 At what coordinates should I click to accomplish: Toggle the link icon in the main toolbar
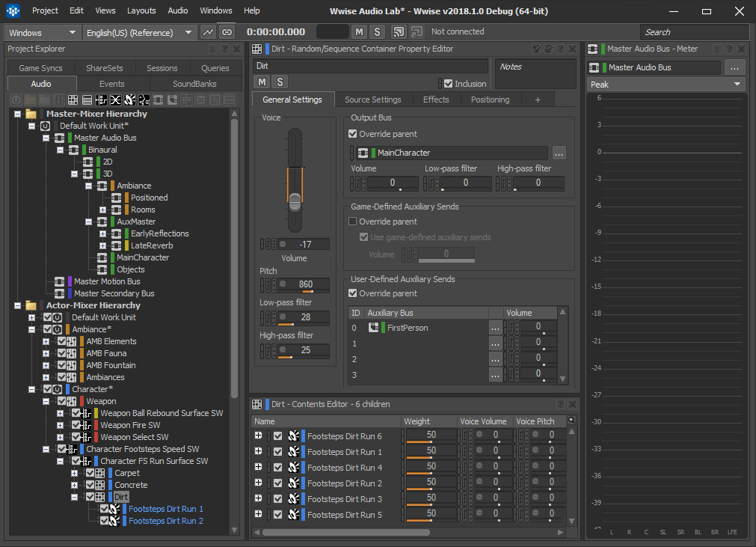tap(227, 32)
